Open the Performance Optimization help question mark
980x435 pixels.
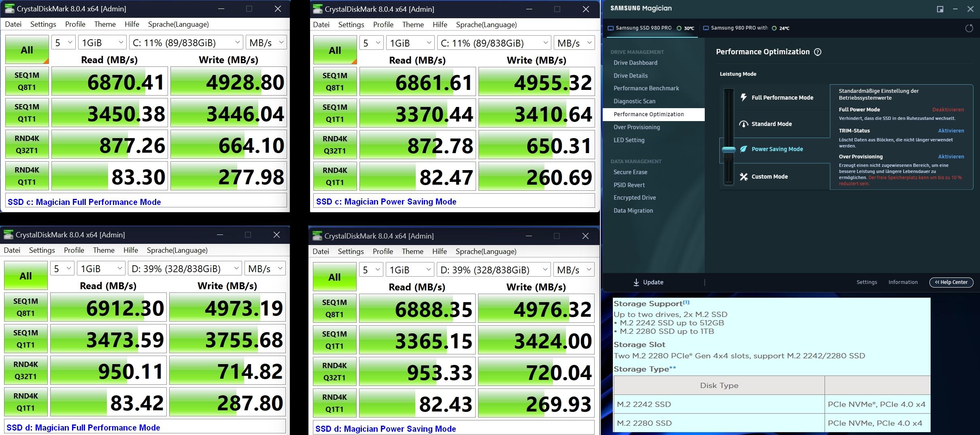pos(818,52)
